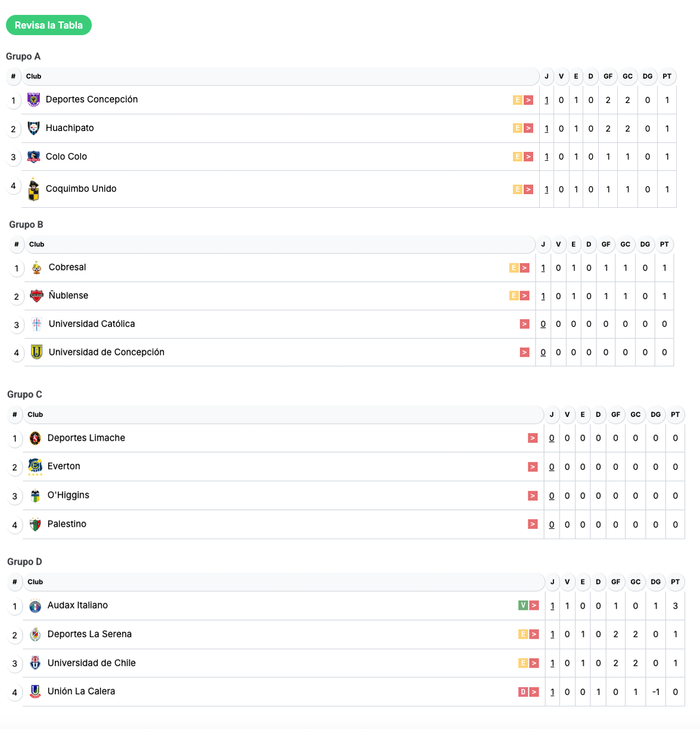Click the Everton club crest

[x=35, y=466]
